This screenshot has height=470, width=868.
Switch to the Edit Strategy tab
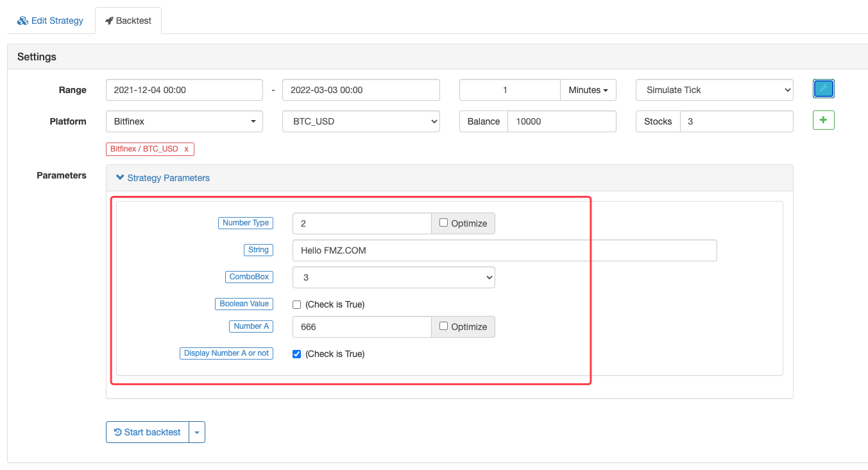click(51, 21)
